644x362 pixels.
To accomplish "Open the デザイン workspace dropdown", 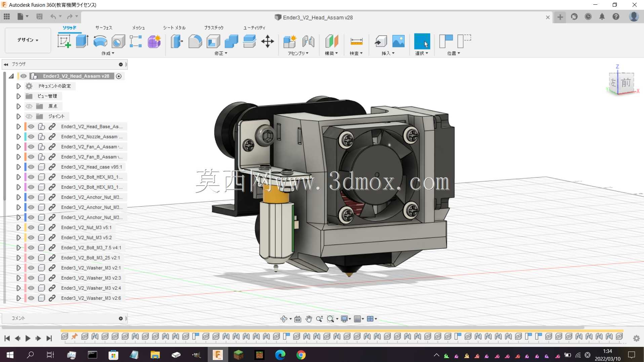I will click(x=28, y=40).
